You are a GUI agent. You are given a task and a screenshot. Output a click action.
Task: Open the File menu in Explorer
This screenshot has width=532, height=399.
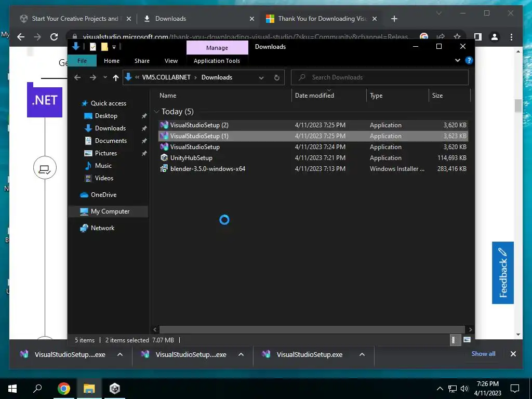pos(82,61)
